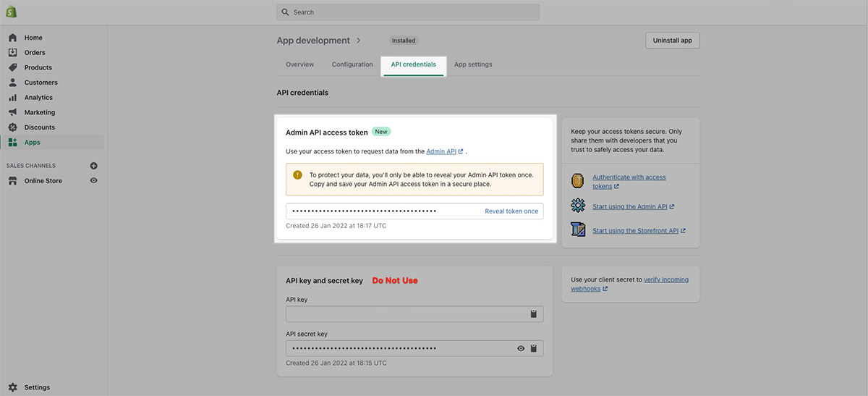Screen dimensions: 868x396
Task: Click the Created 26 Jan 18:15 UTC text
Action: pyautogui.click(x=336, y=363)
